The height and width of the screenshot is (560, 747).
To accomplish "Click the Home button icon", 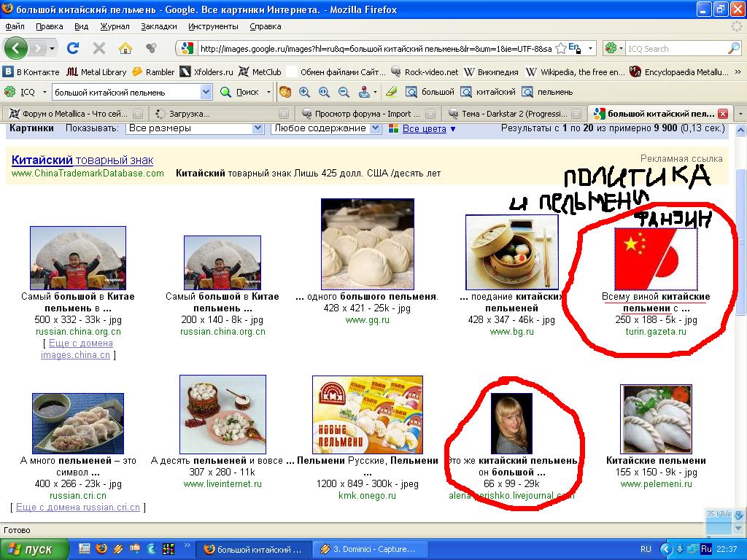I will 125,48.
